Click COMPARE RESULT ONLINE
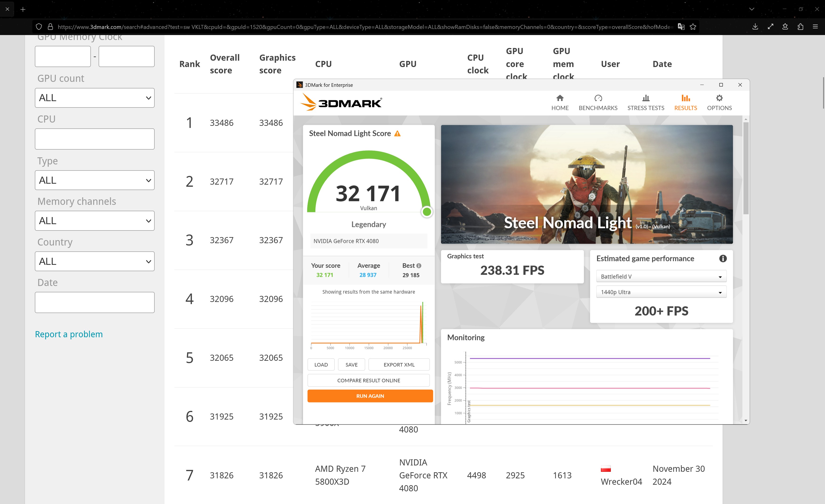825x504 pixels. click(368, 380)
